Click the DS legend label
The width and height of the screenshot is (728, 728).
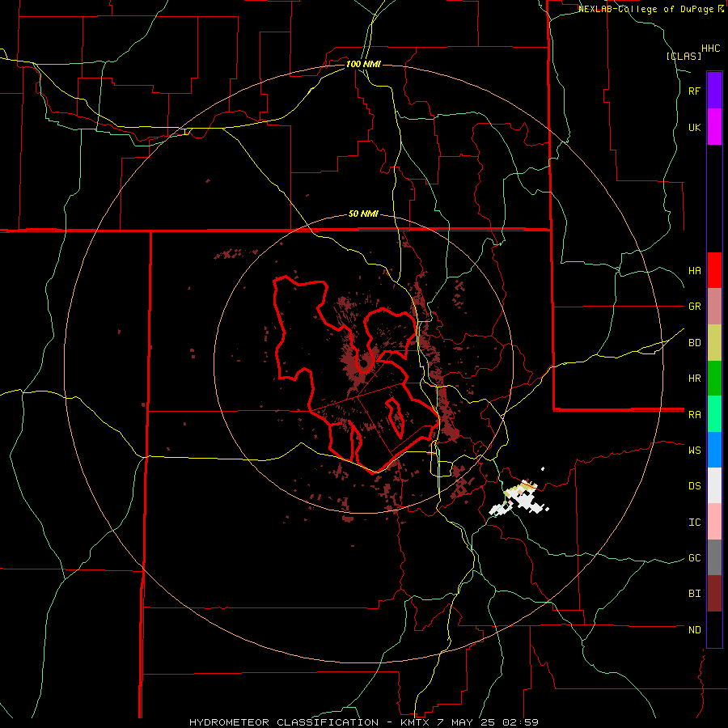tap(695, 486)
